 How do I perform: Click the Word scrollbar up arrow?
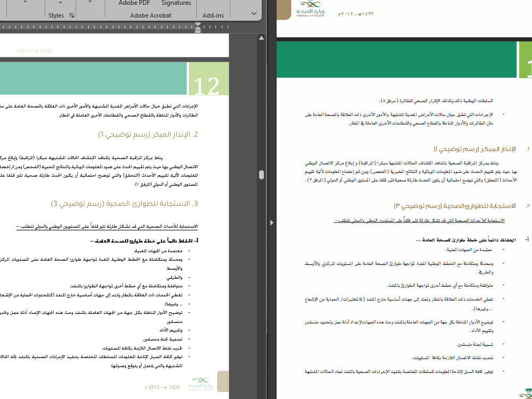click(x=261, y=38)
